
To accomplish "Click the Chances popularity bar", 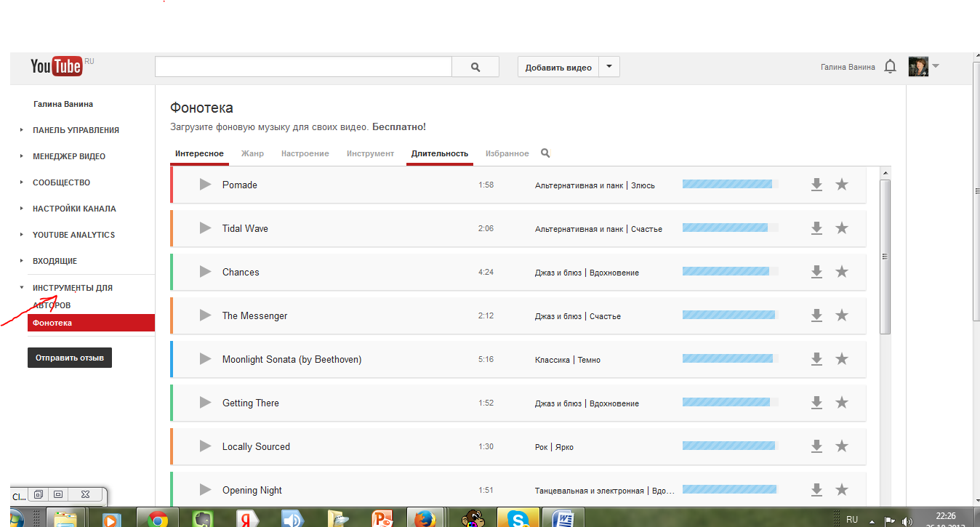I will tap(730, 272).
